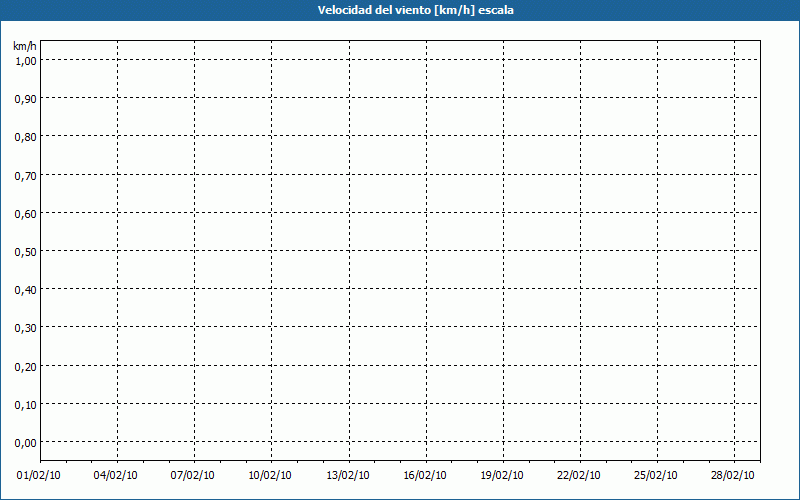
Task: Click the km/h axis unit label
Action: click(24, 46)
